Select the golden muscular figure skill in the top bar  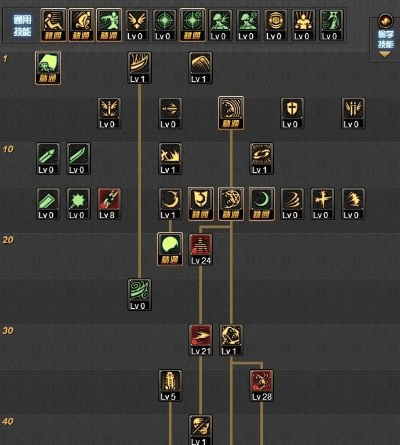click(x=303, y=25)
